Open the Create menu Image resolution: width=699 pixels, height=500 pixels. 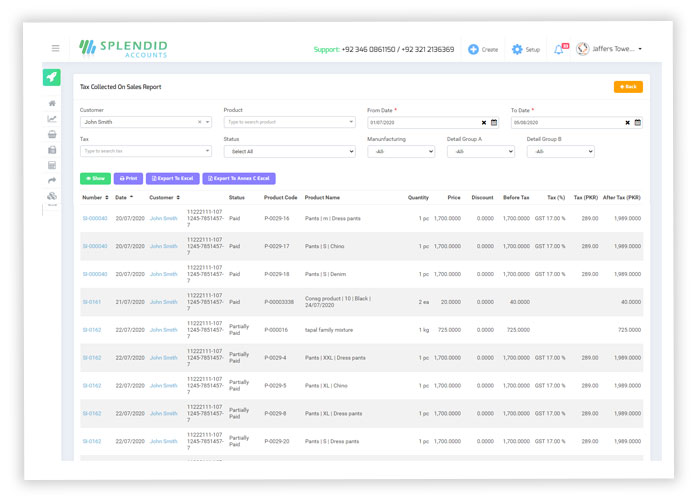click(482, 49)
